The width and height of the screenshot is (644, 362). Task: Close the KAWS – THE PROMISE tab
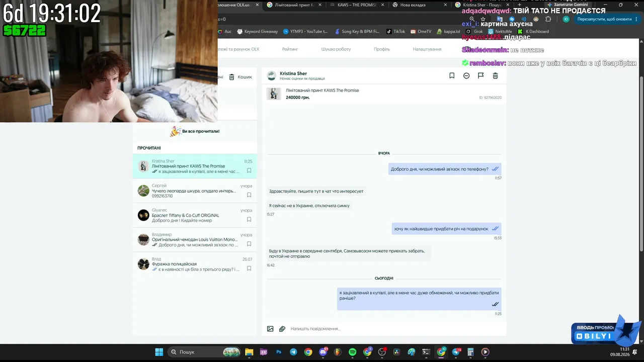point(382,5)
